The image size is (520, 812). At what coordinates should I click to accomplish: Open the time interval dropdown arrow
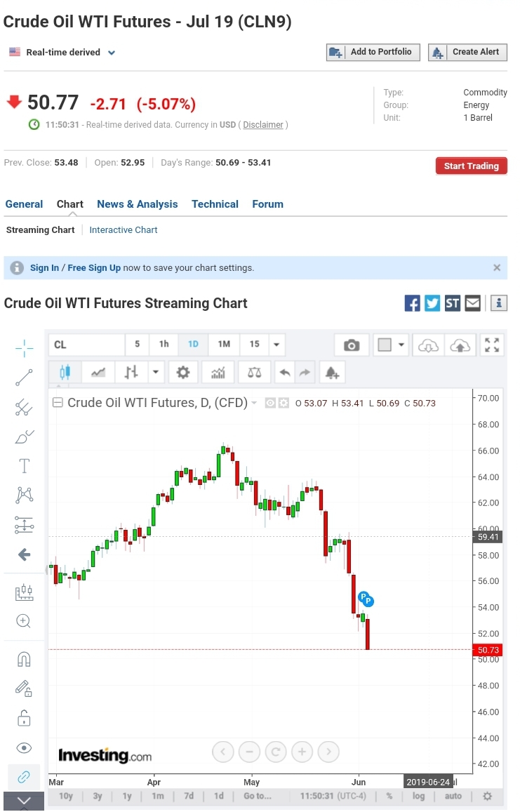276,345
